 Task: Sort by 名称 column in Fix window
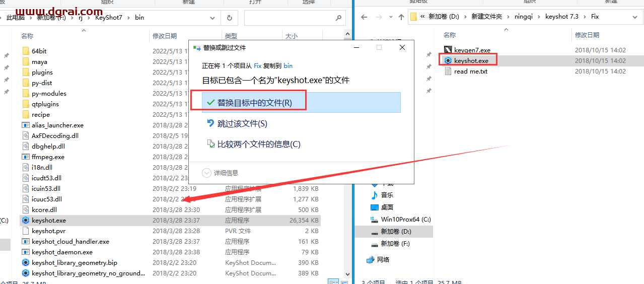(450, 35)
